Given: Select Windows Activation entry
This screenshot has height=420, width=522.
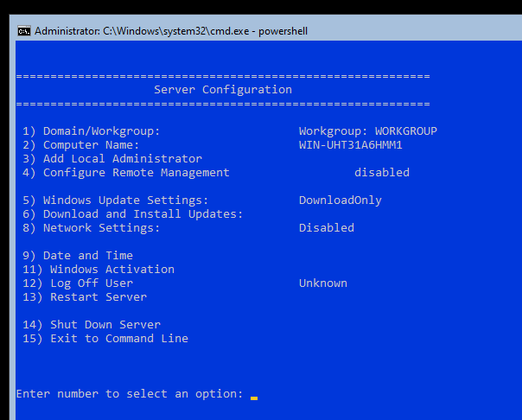Looking at the screenshot, I should click(x=99, y=270).
